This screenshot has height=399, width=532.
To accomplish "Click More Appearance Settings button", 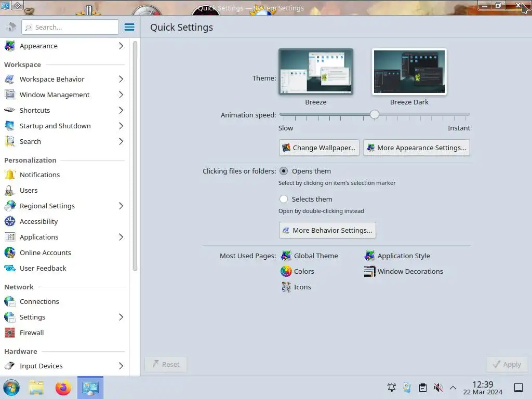I will coord(417,148).
